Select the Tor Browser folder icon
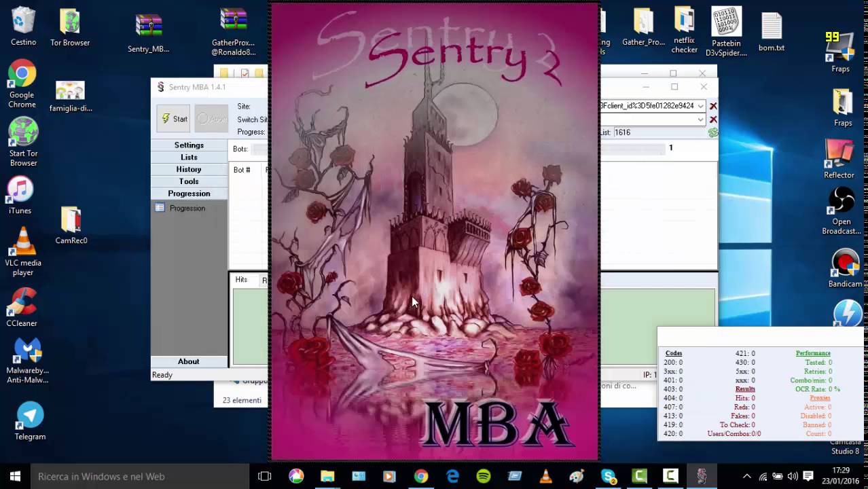This screenshot has width=868, height=489. click(70, 27)
